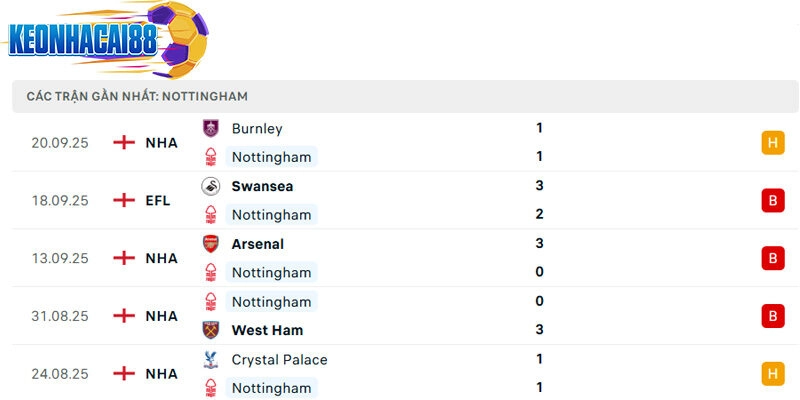Viewport: 800px width, 400px height.
Task: Click the NHA league label for 13.09.25
Action: tap(161, 258)
